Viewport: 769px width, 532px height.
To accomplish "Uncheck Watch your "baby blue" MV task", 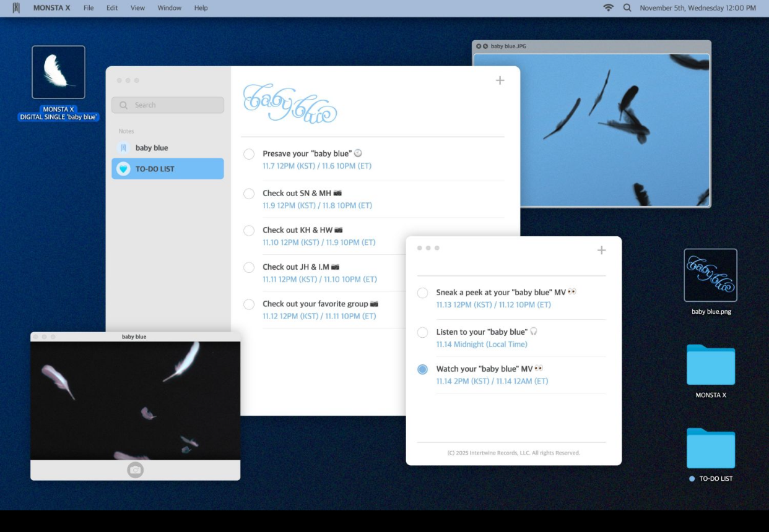I will click(422, 369).
